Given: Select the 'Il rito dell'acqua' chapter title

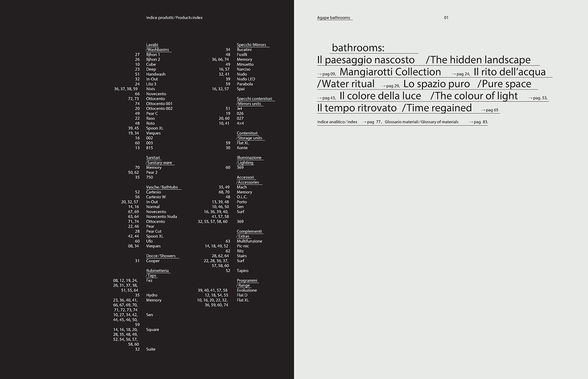Looking at the screenshot, I should (x=510, y=72).
